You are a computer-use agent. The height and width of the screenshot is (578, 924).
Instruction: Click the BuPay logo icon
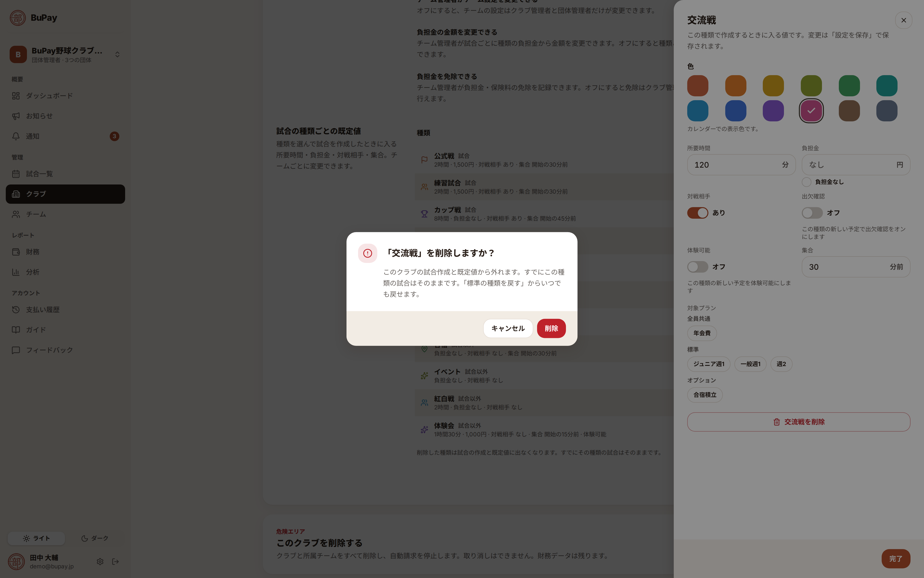pyautogui.click(x=18, y=18)
